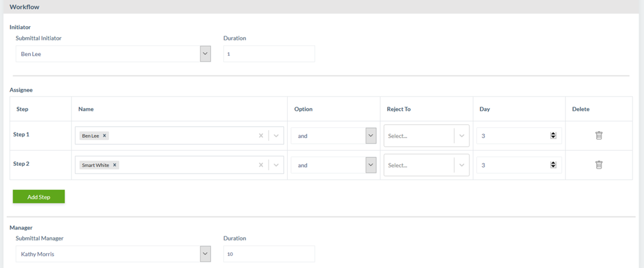
Task: Click the Delete column header
Action: [581, 109]
